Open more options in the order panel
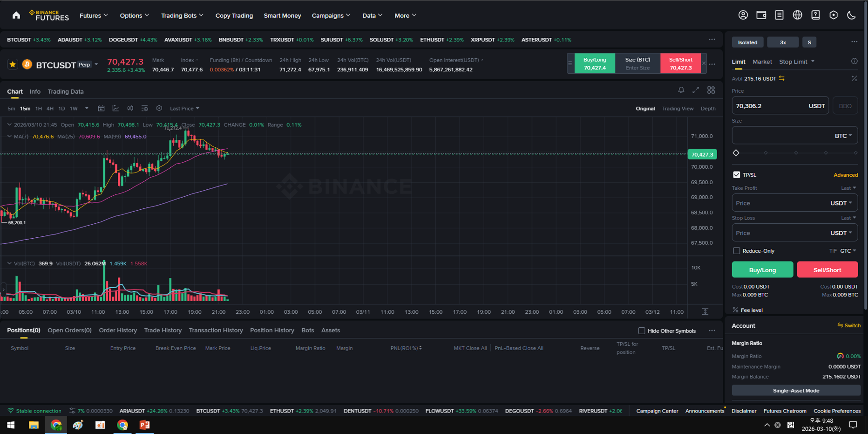868x434 pixels. 854,42
